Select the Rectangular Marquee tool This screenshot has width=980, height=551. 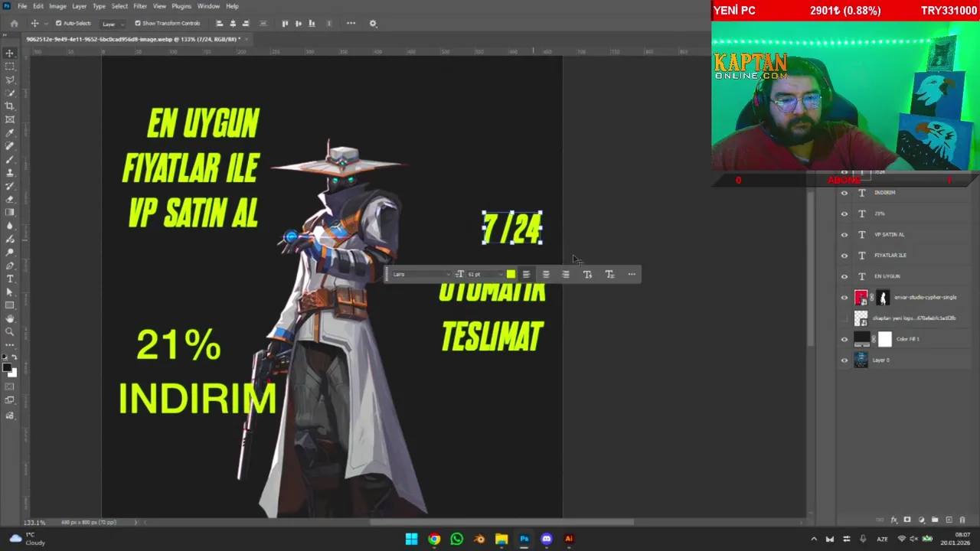(x=10, y=67)
